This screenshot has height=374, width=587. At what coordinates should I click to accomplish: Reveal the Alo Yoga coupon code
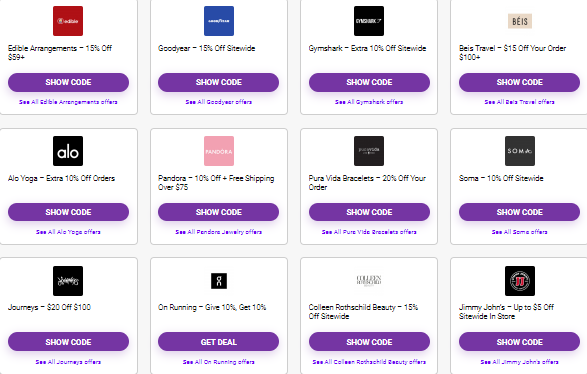[68, 212]
